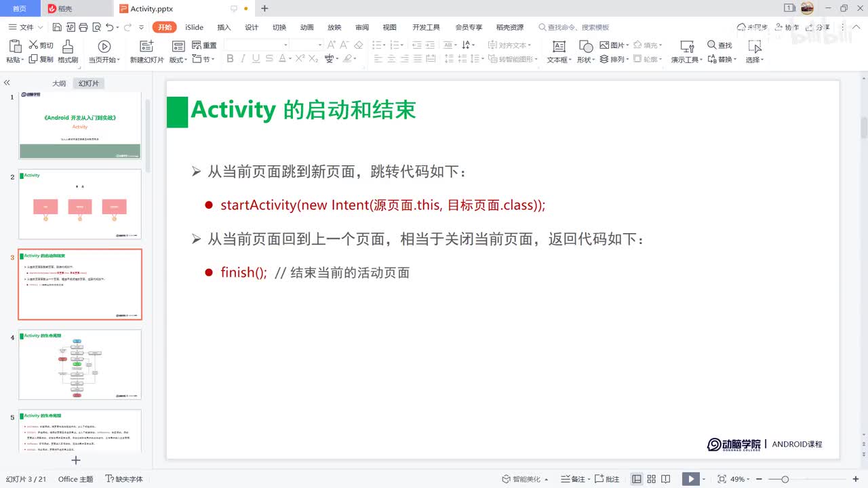Click the Print icon in quick toolbar
868x488 pixels.
83,27
